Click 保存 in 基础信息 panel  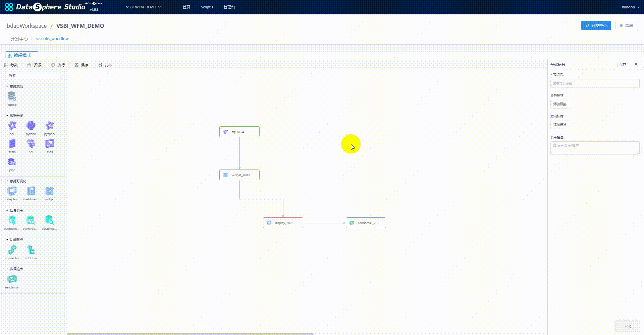tap(623, 65)
